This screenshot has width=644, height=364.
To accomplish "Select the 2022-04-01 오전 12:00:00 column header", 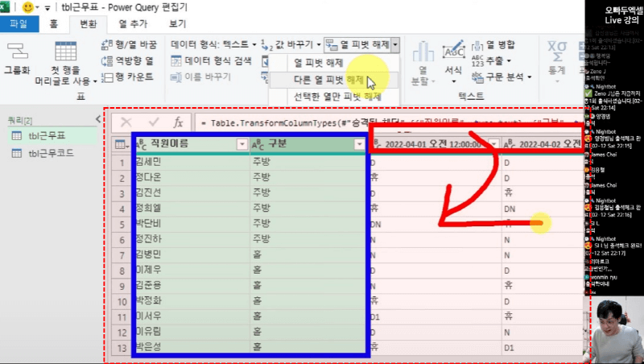I will pos(435,144).
